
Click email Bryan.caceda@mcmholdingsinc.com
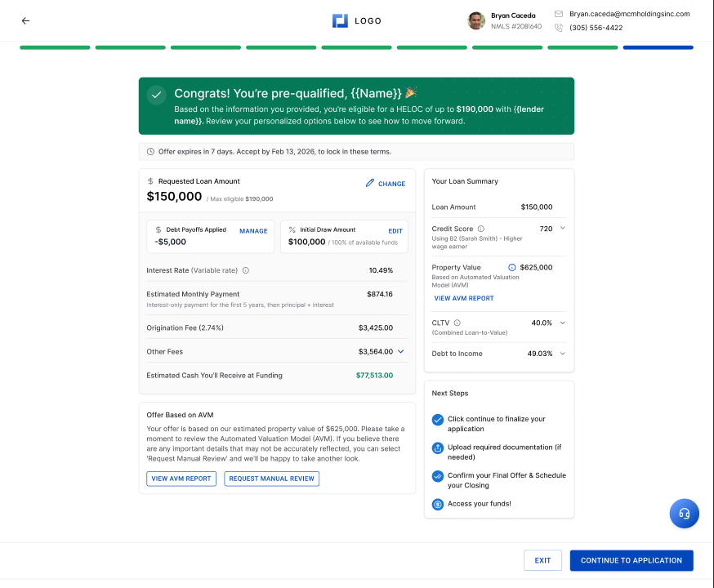tap(629, 14)
